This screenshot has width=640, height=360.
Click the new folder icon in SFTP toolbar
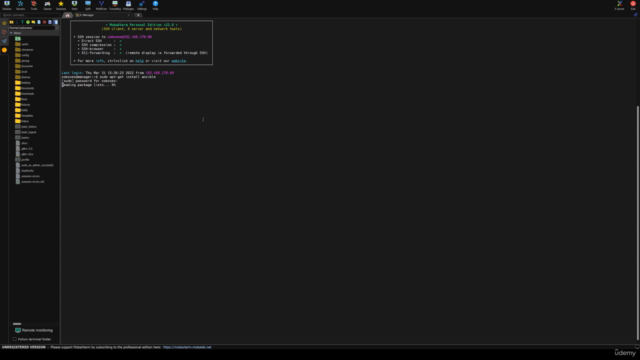[x=33, y=22]
